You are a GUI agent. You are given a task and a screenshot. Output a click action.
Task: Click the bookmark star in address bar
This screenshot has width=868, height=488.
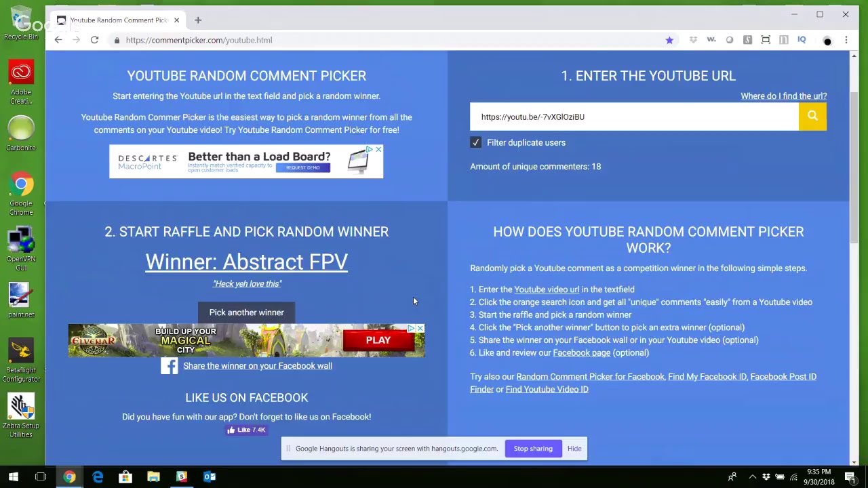(x=669, y=40)
